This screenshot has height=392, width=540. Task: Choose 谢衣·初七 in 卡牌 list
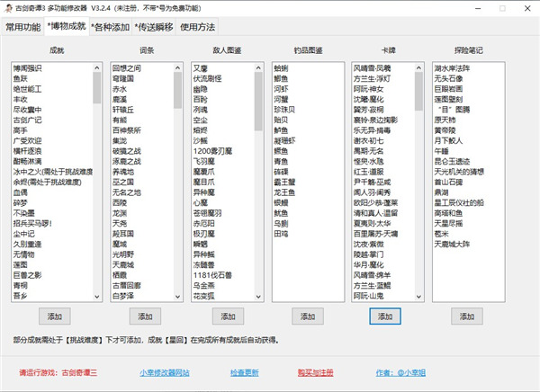pos(368,140)
